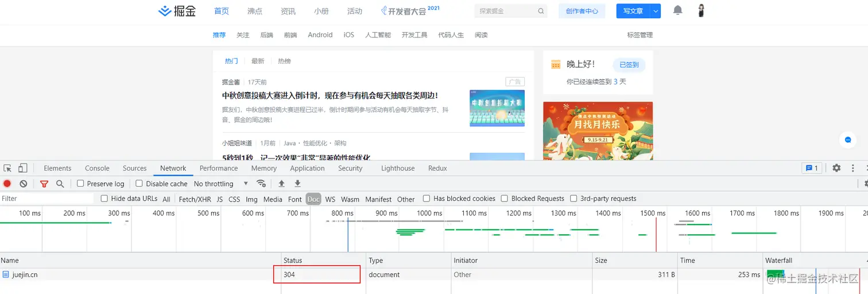This screenshot has height=294, width=868.
Task: Open the Sources tab
Action: click(x=134, y=168)
